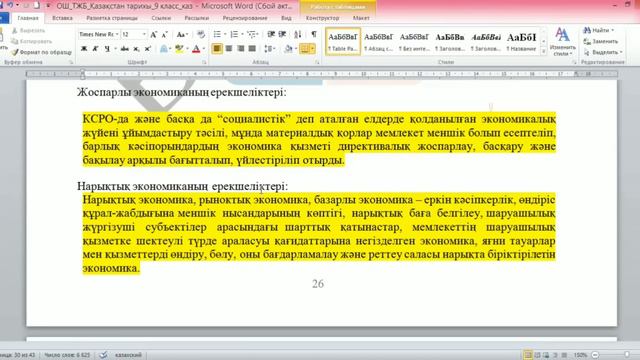Select Table Paragraph style
Image resolution: width=640 pixels, height=360 pixels.
click(343, 42)
